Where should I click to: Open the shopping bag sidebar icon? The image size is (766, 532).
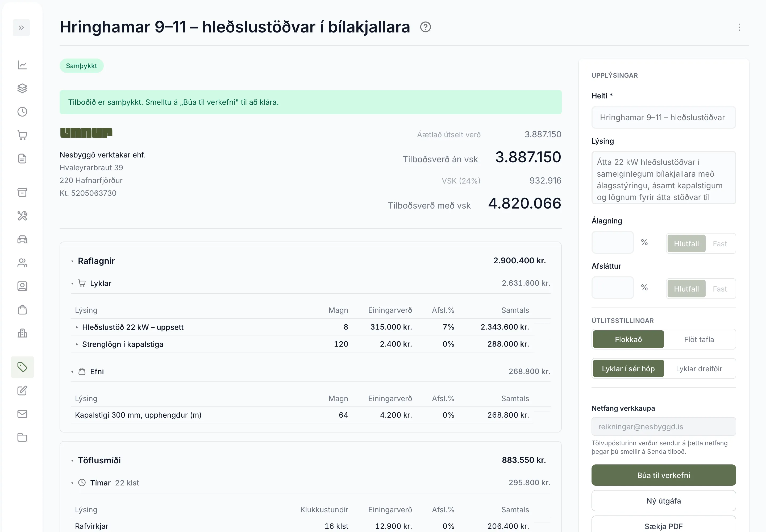tap(22, 310)
